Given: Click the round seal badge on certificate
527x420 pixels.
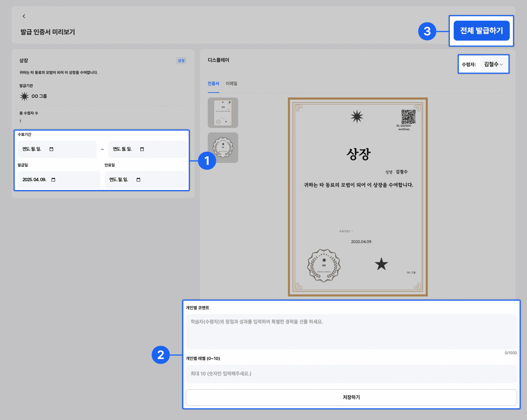Looking at the screenshot, I should (x=324, y=266).
